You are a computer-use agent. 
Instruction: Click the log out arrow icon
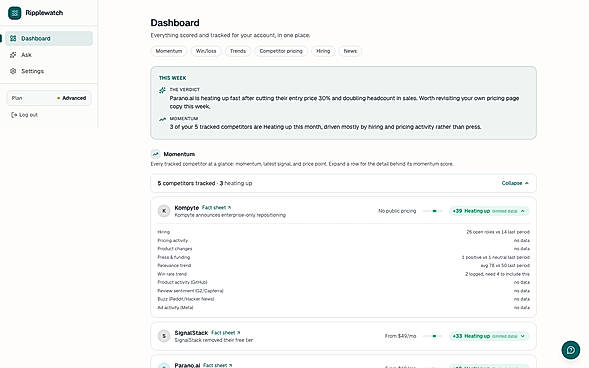(14, 115)
